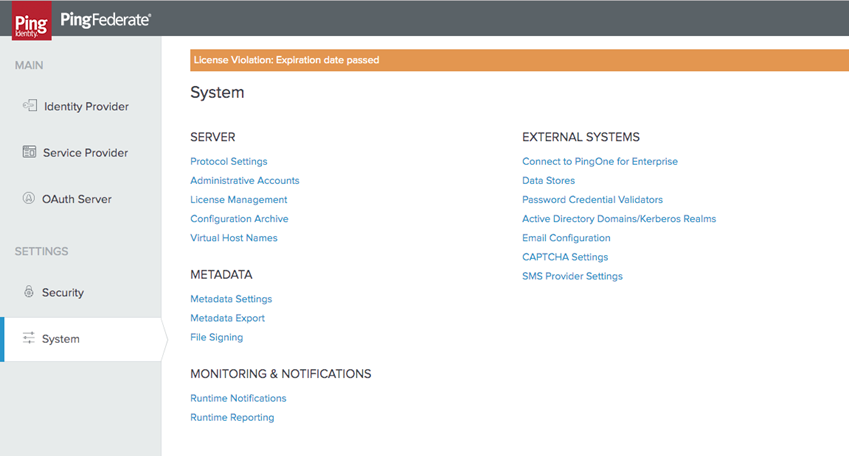Open Data Stores link
The image size is (849, 456).
(548, 180)
